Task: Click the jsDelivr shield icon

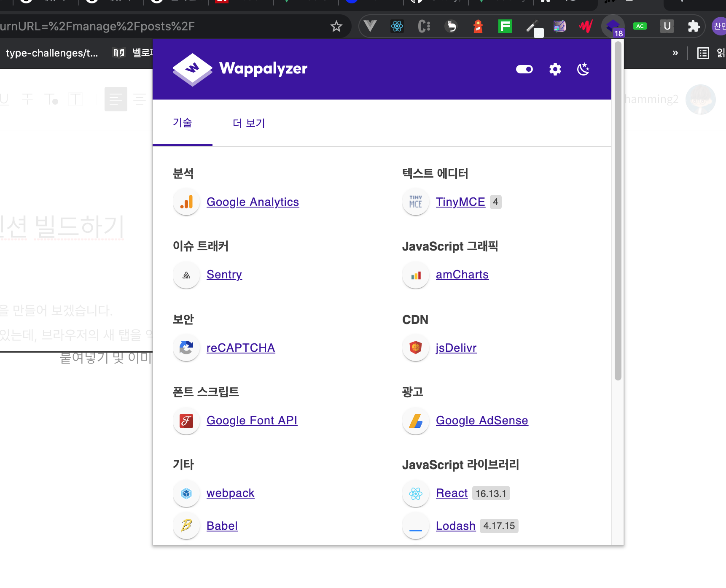Action: (x=416, y=348)
